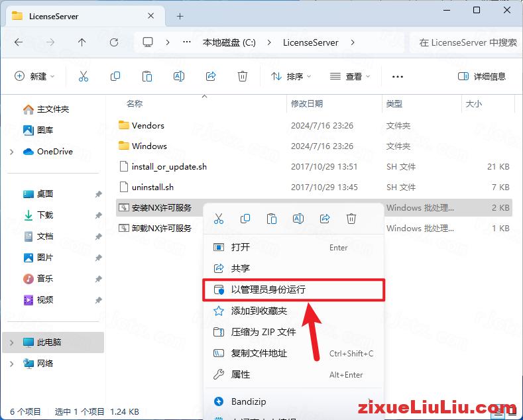The image size is (523, 420).
Task: Open 属性 from the context menu
Action: click(x=294, y=375)
